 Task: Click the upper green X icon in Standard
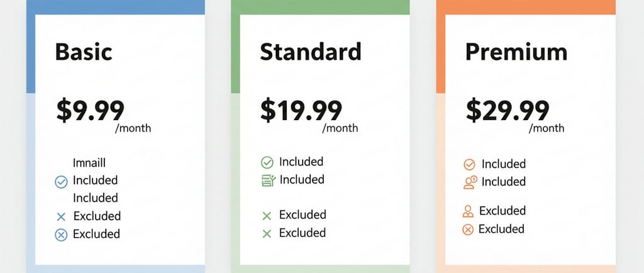tap(267, 216)
